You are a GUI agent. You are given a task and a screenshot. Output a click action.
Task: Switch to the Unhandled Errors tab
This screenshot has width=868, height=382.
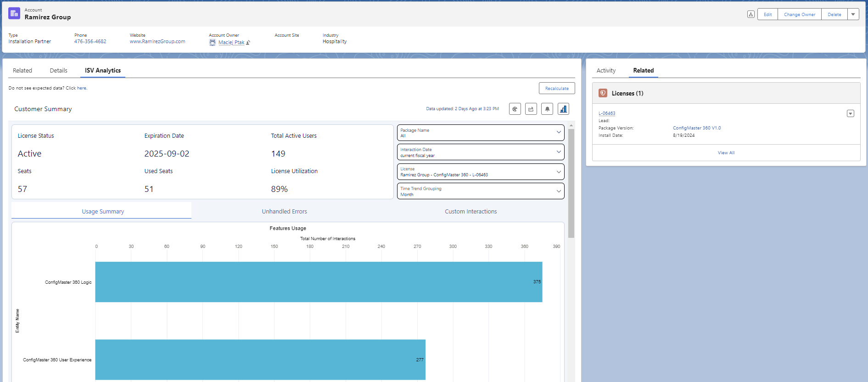(285, 212)
